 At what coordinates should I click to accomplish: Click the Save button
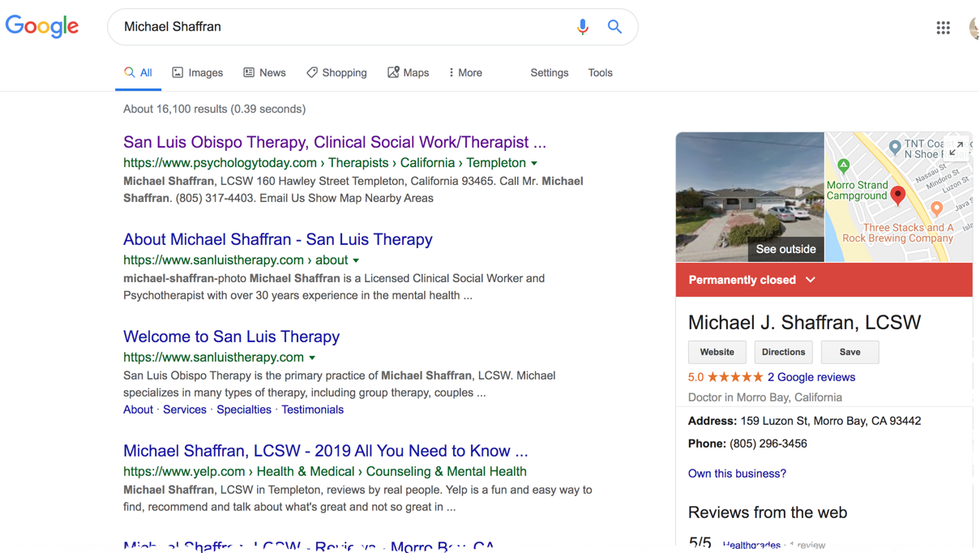click(850, 352)
